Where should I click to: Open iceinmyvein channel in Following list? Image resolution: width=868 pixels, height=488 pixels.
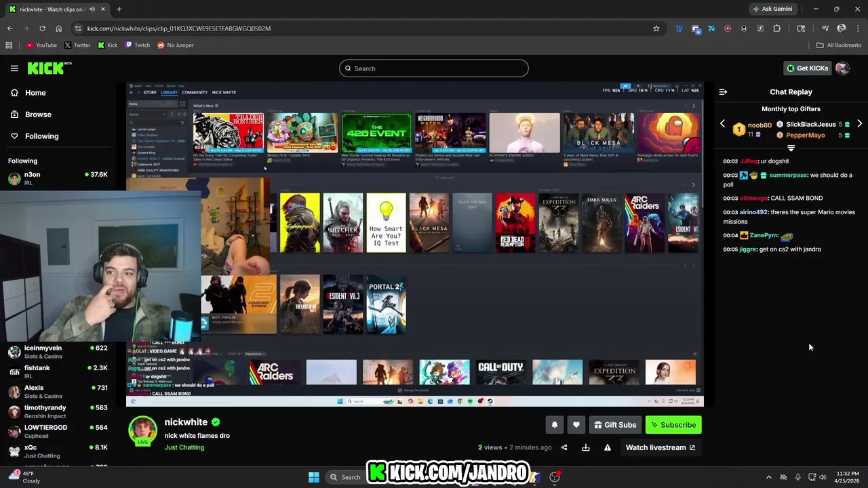pos(58,352)
